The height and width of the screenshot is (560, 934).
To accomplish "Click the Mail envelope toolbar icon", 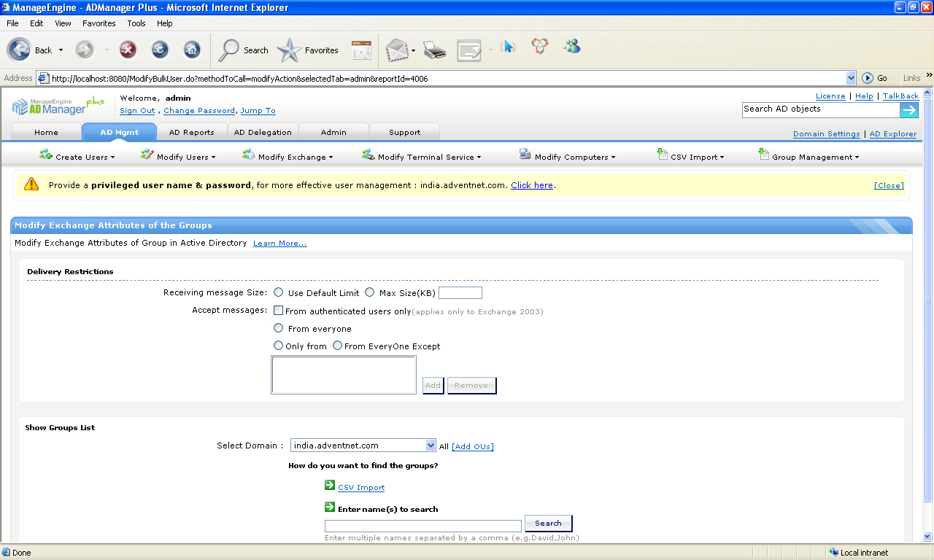I will (x=396, y=50).
